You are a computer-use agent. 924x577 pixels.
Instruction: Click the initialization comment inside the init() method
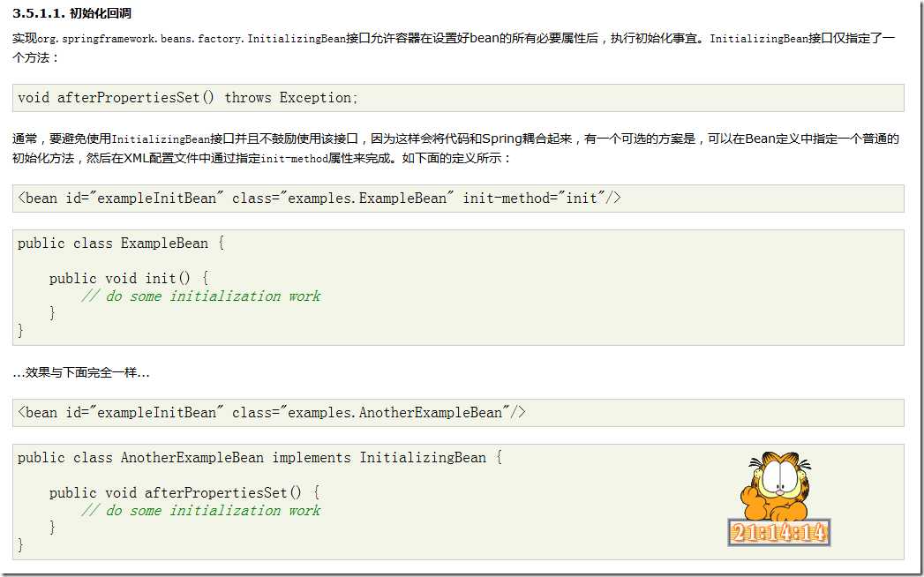coord(201,296)
